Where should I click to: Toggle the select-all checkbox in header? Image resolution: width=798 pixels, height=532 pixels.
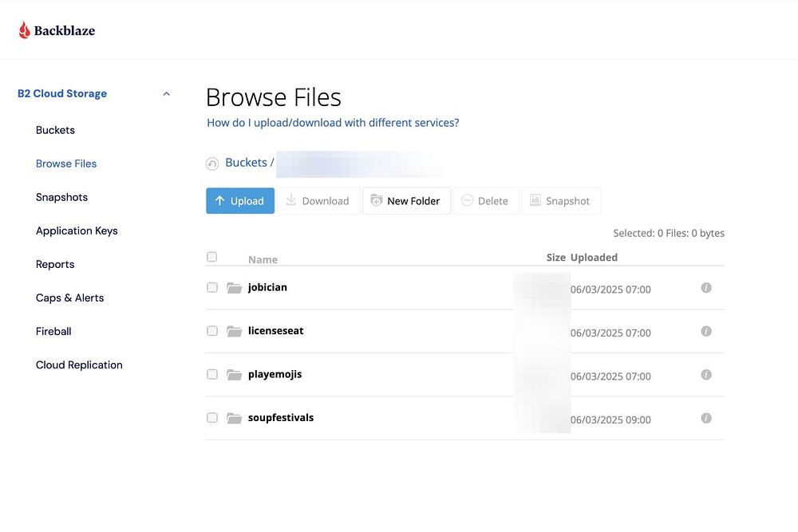[x=212, y=257]
